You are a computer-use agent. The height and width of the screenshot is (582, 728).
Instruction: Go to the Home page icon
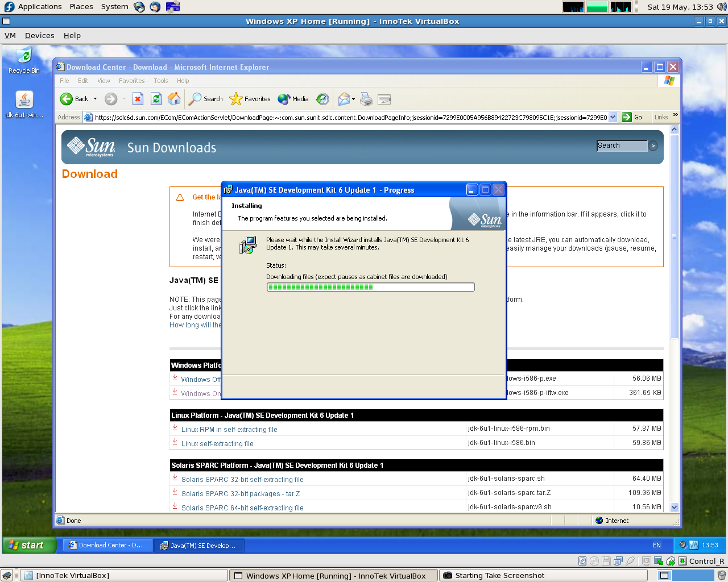pyautogui.click(x=174, y=99)
